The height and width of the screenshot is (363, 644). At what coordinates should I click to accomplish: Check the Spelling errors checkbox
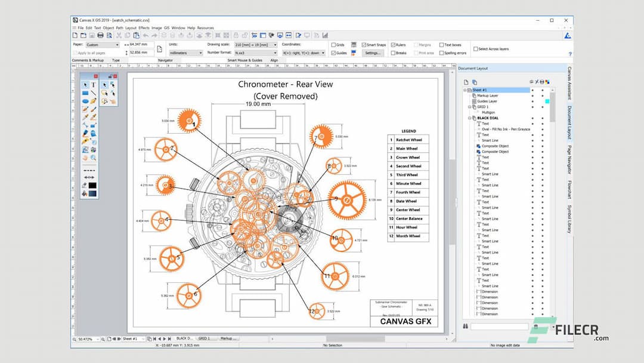441,53
